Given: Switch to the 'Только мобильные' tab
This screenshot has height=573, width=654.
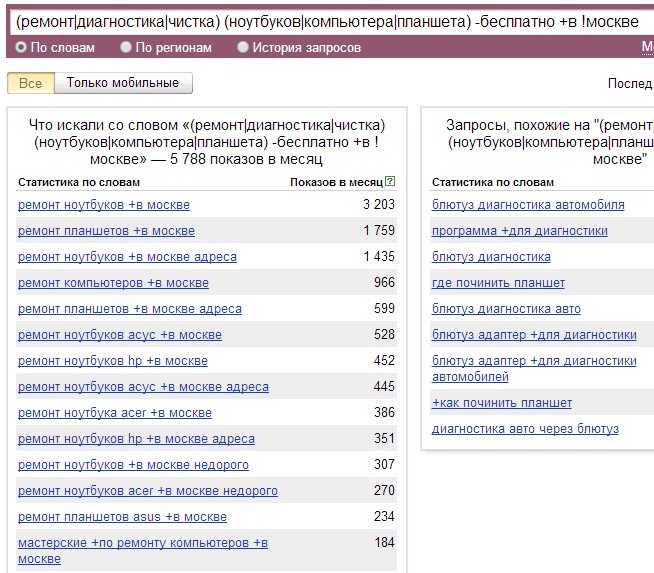Looking at the screenshot, I should [123, 83].
